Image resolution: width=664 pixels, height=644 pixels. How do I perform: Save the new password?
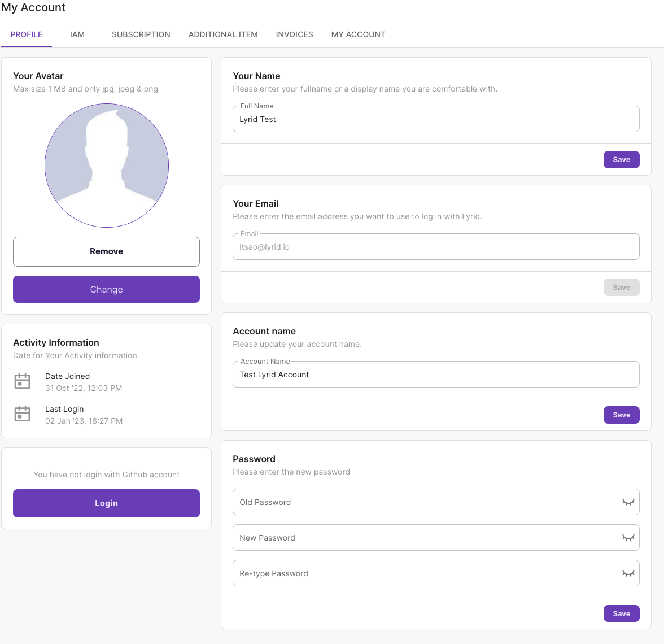pos(621,614)
